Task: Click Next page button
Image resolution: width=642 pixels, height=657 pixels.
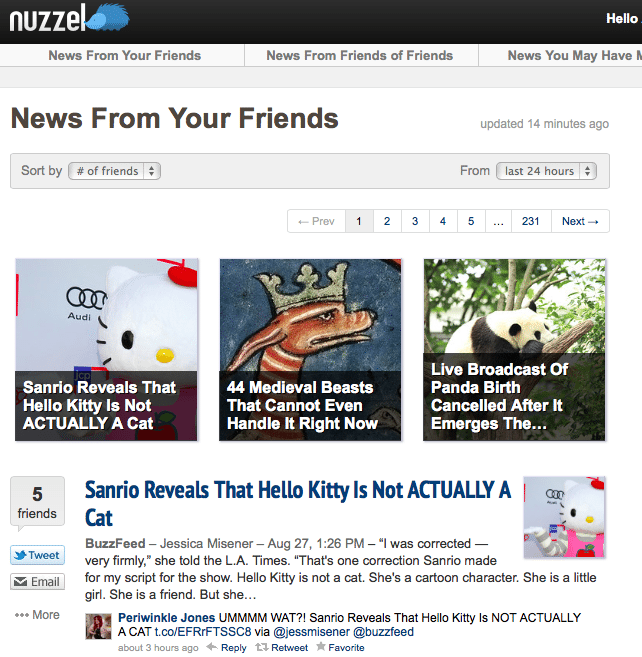Action: click(x=580, y=221)
